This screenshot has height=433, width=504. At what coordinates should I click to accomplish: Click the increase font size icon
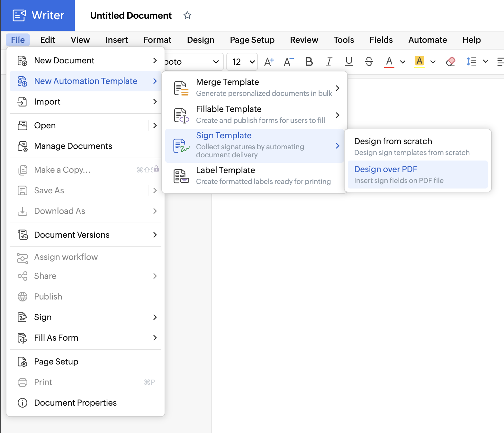click(x=269, y=61)
